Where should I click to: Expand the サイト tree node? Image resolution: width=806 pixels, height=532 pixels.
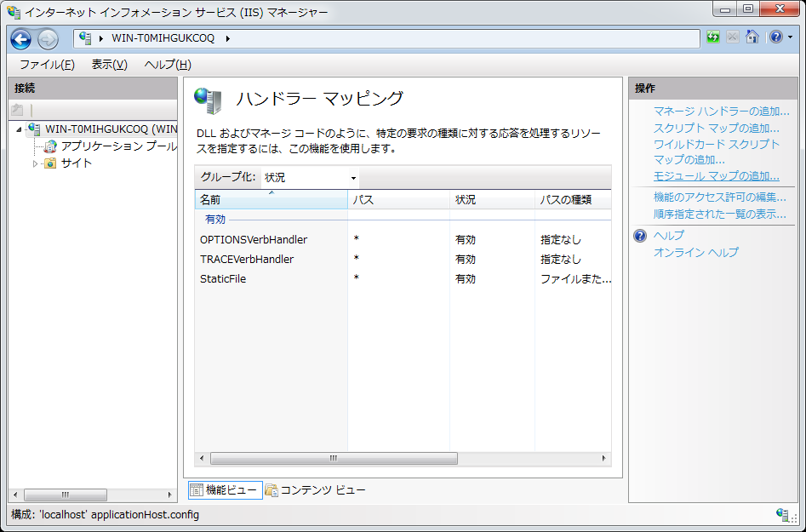(36, 163)
